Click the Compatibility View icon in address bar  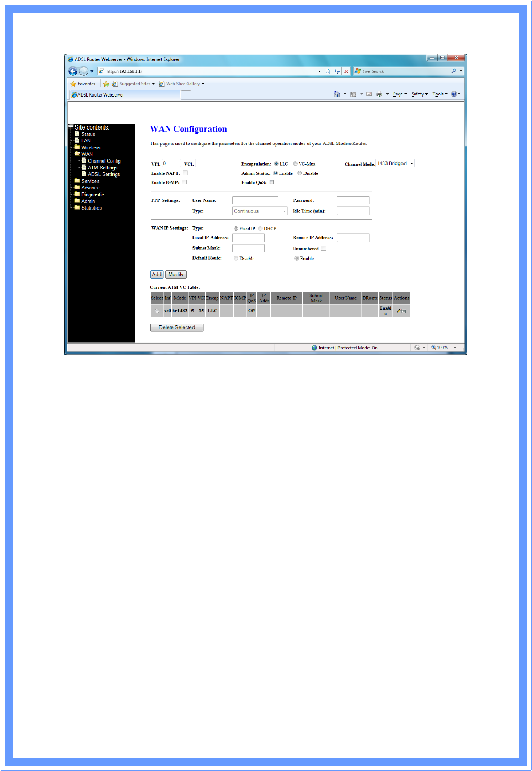coord(328,71)
